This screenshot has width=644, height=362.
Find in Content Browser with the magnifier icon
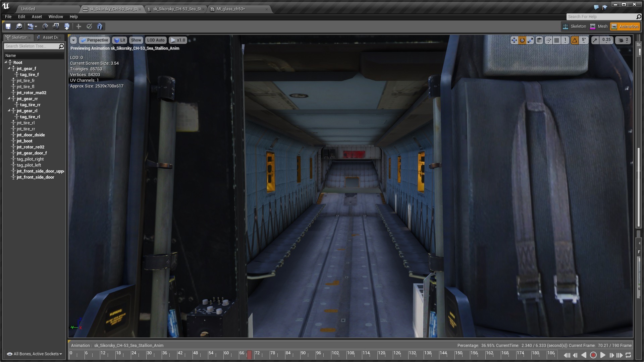coord(19,26)
